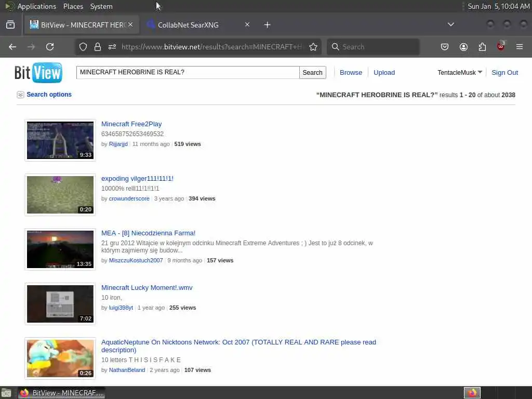Screen dimensions: 532x399
Task: Click the Firefox icon in bottom-right panel
Action: tap(472, 393)
